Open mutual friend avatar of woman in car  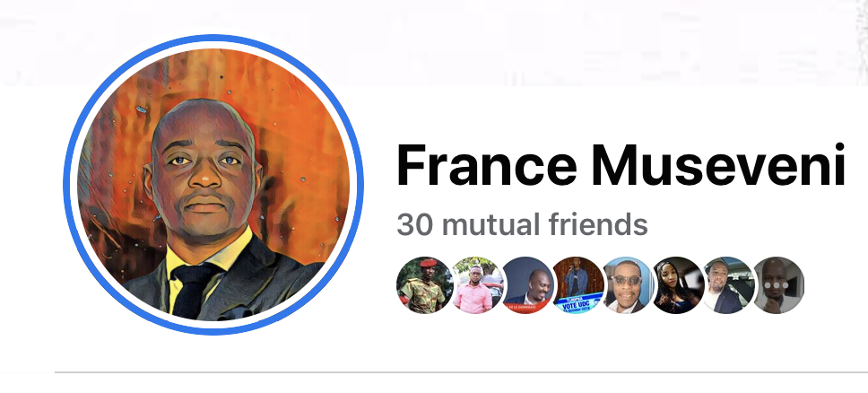click(676, 285)
